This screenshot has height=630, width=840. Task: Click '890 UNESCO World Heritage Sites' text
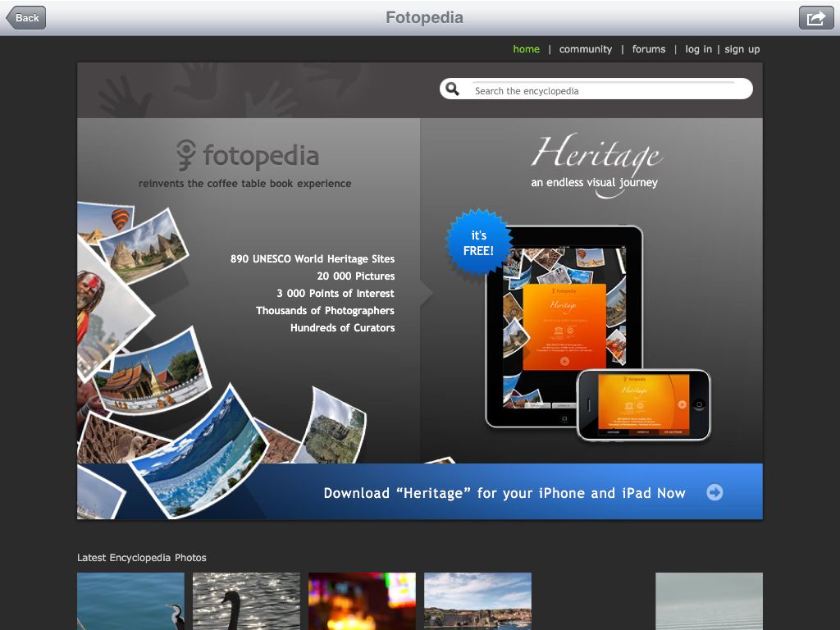click(x=313, y=258)
